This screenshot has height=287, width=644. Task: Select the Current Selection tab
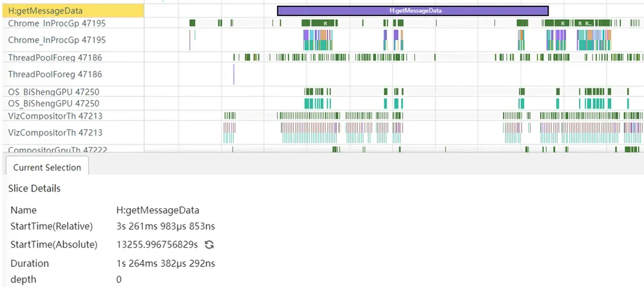coord(47,167)
